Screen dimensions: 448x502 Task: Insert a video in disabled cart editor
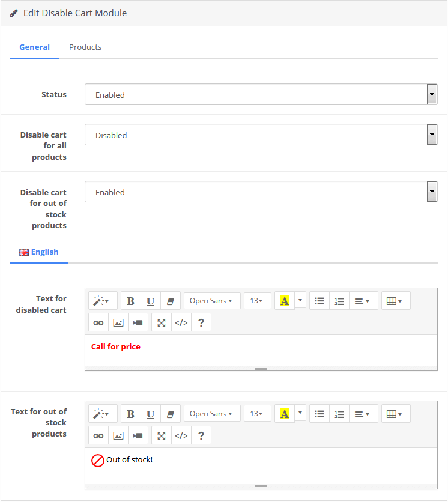coord(138,322)
